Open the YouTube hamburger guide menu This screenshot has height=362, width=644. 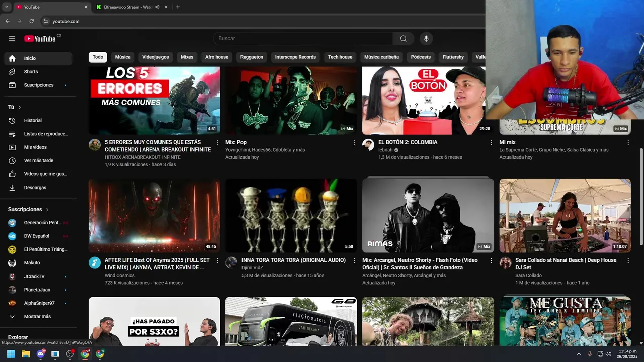[x=12, y=39]
